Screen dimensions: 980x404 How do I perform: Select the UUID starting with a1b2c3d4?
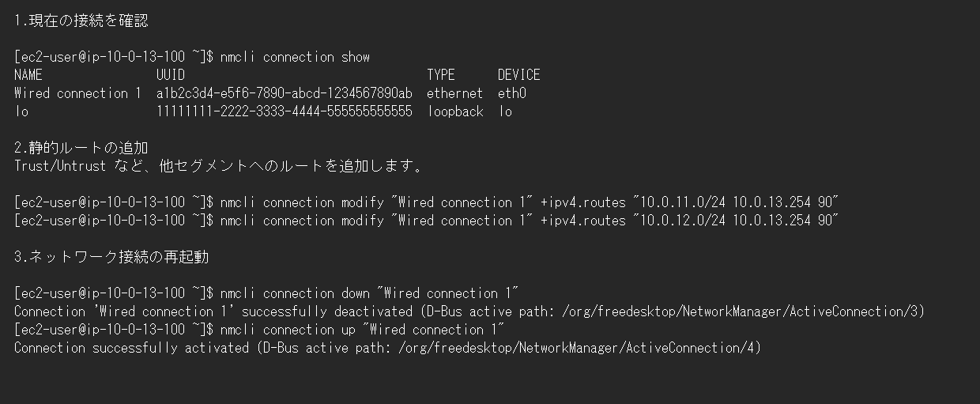[285, 93]
